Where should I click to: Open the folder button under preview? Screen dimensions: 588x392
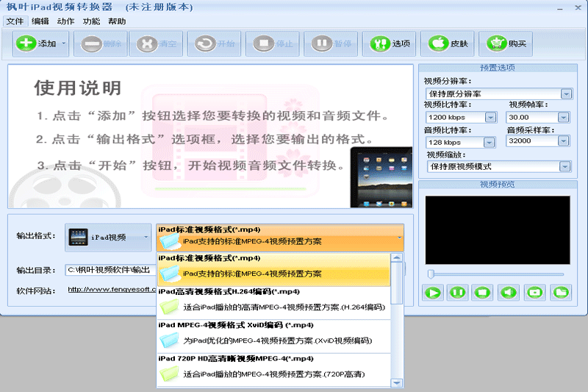click(561, 293)
